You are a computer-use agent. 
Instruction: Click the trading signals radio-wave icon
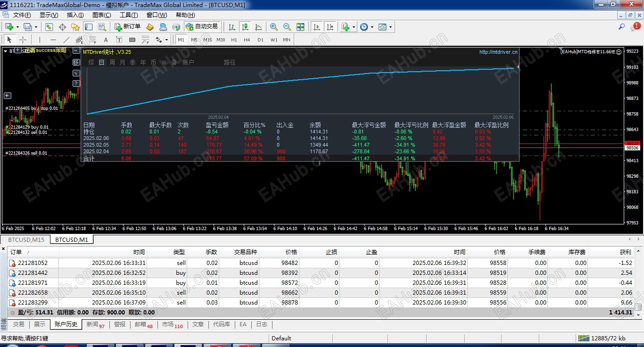tap(177, 27)
